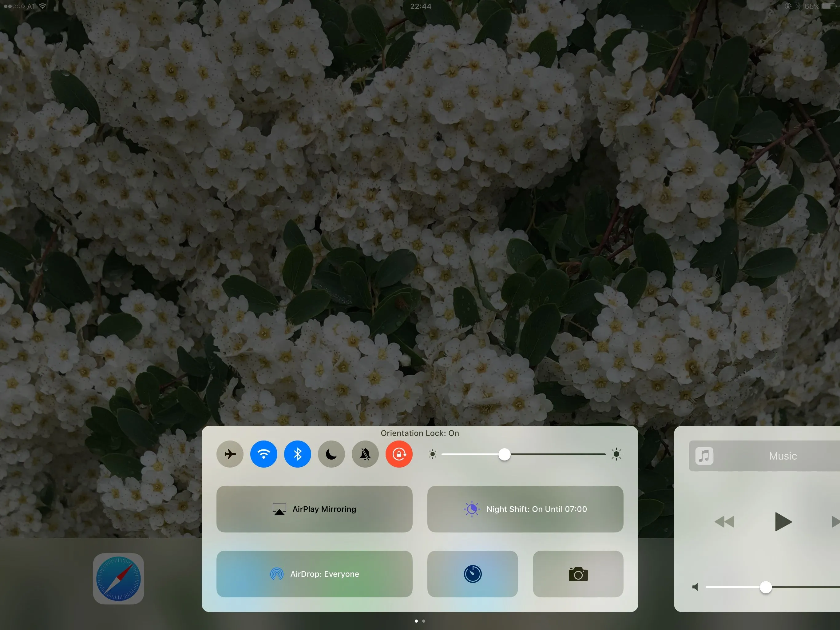Toggle Airplane Mode on
The width and height of the screenshot is (840, 630).
[x=230, y=454]
